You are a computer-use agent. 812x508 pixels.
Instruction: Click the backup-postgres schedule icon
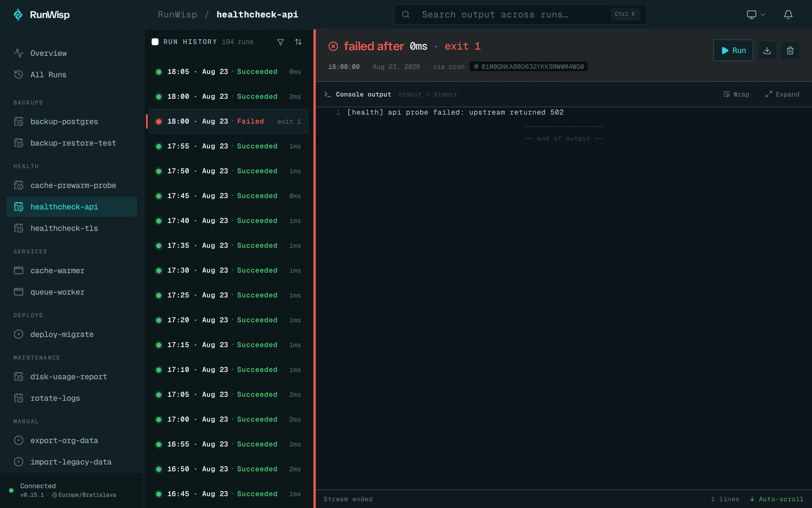click(x=18, y=121)
